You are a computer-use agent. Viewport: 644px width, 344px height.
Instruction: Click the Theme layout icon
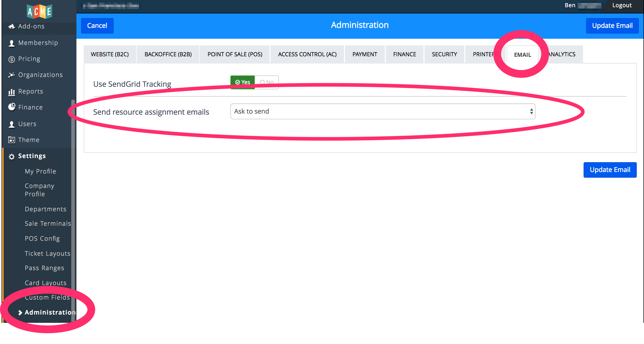[12, 140]
